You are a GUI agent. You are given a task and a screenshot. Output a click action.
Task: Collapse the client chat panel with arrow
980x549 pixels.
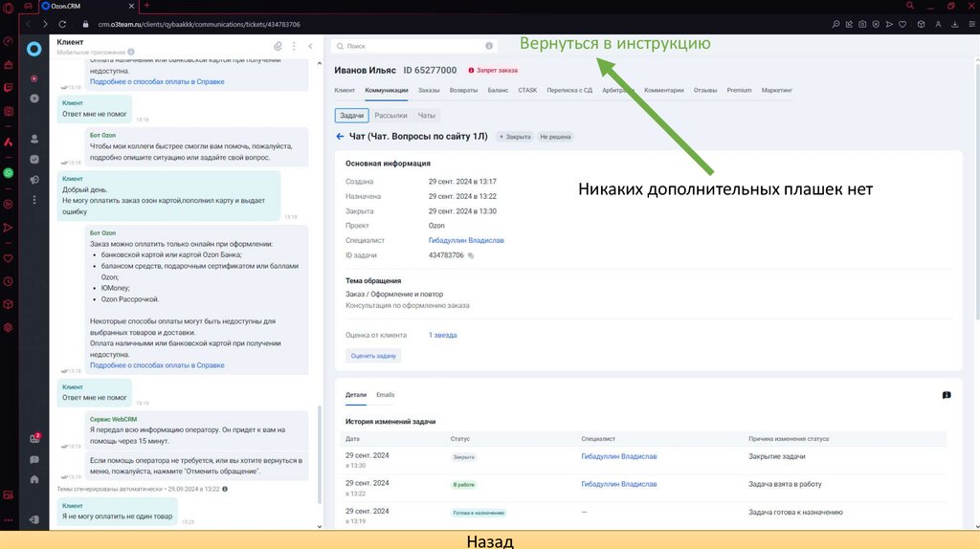pos(310,46)
